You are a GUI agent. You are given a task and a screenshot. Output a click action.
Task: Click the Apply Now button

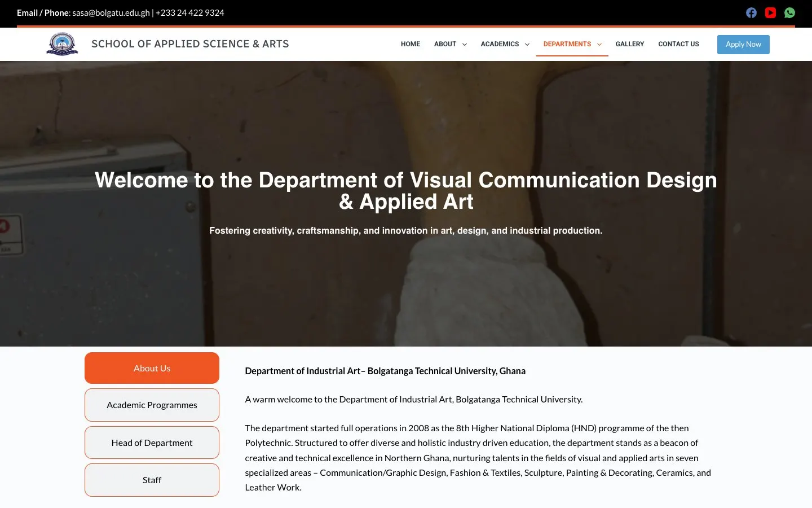coord(743,45)
